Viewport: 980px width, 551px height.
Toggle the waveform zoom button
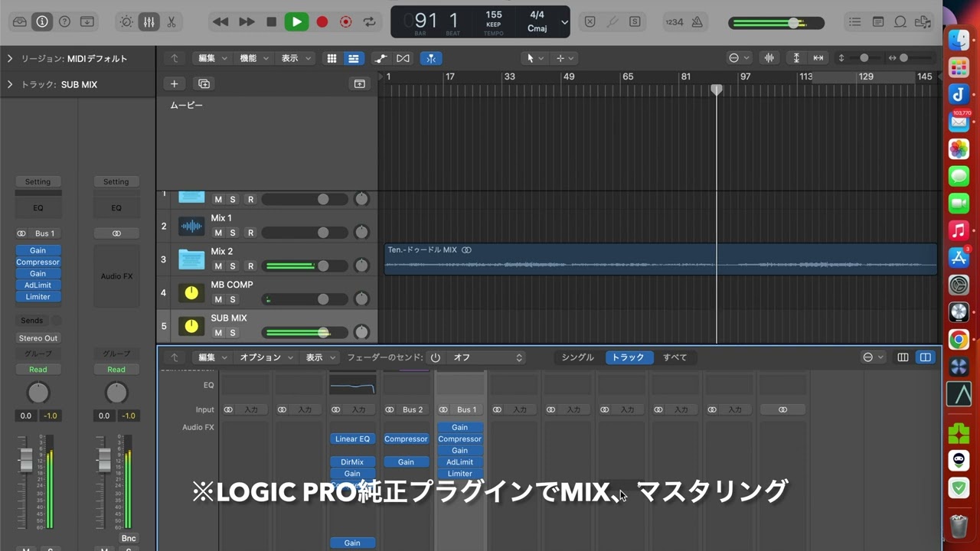click(x=769, y=58)
